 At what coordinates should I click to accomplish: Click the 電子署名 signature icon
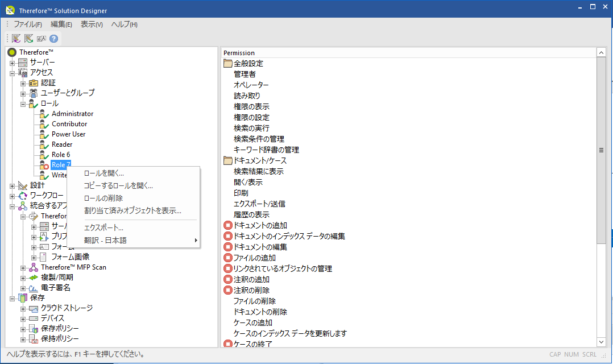coord(34,288)
